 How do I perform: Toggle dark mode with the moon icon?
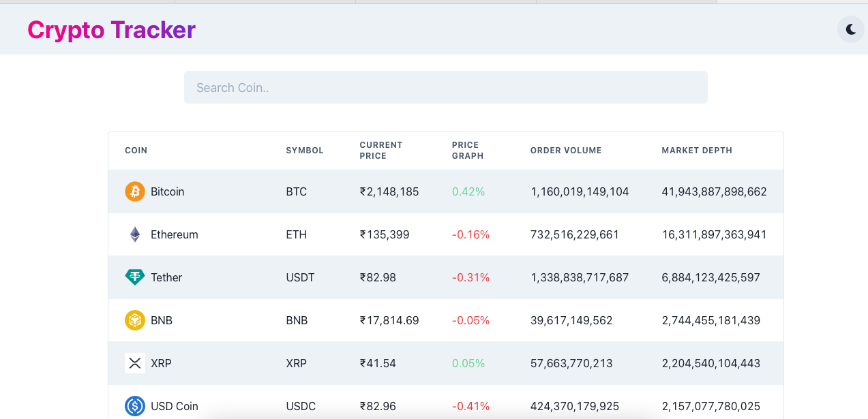(850, 29)
